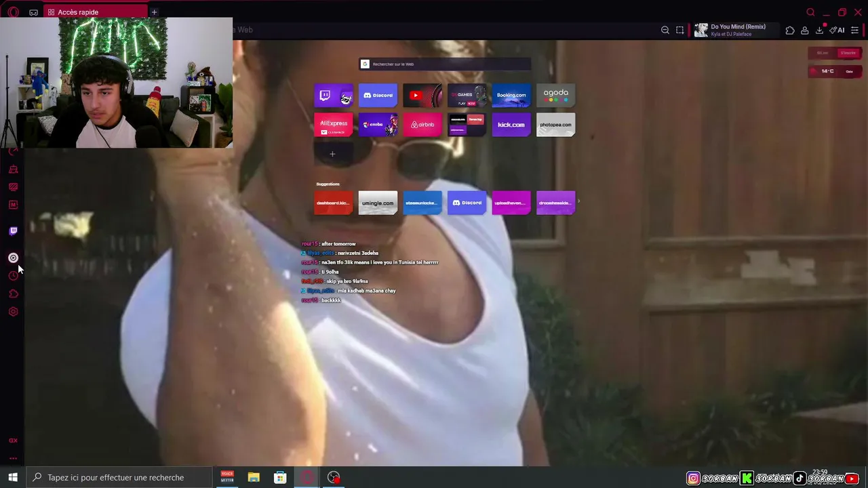868x488 pixels.
Task: Open the Twitch sidebar panel
Action: 13,231
